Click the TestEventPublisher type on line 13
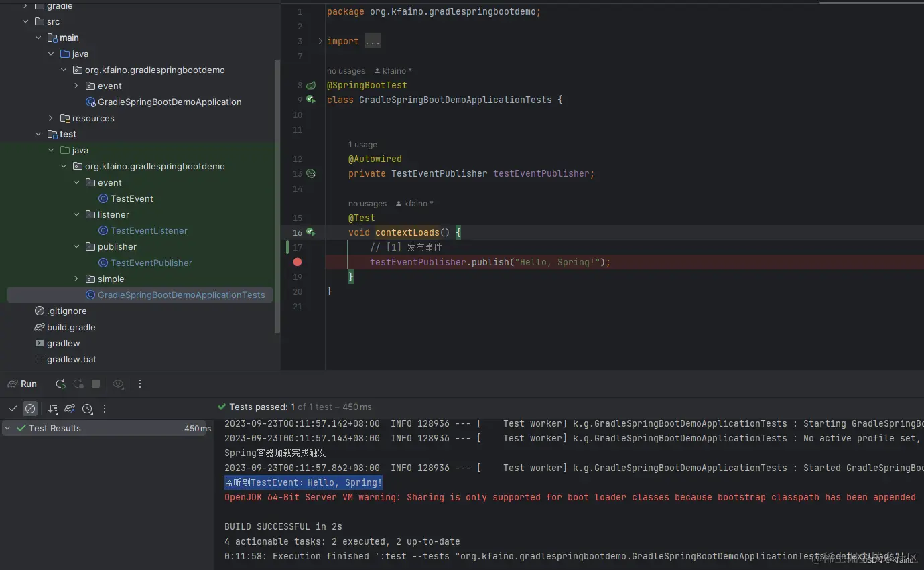 tap(440, 173)
